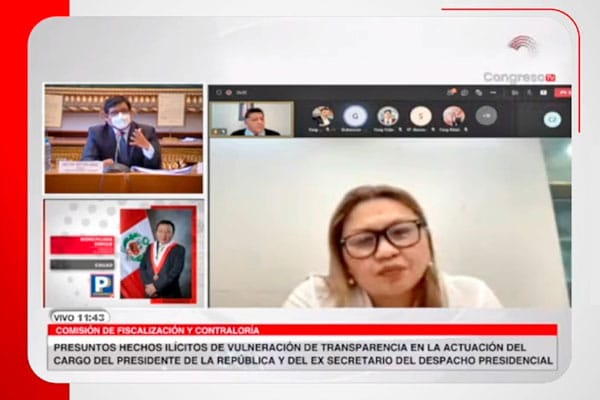The width and height of the screenshot is (600, 400).
Task: Click the photo avatar right of S avatar
Action: point(454,116)
